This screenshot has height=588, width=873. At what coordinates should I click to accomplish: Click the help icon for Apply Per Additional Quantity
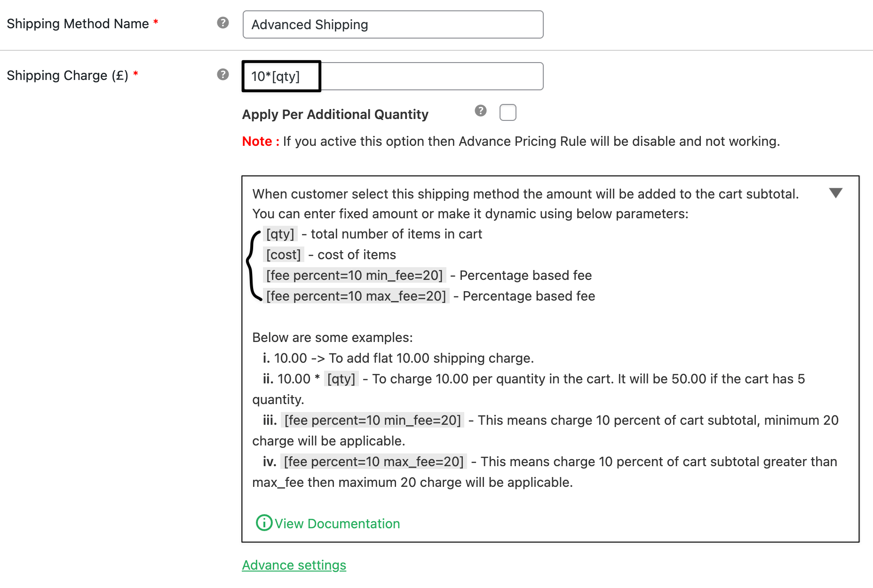pyautogui.click(x=480, y=111)
